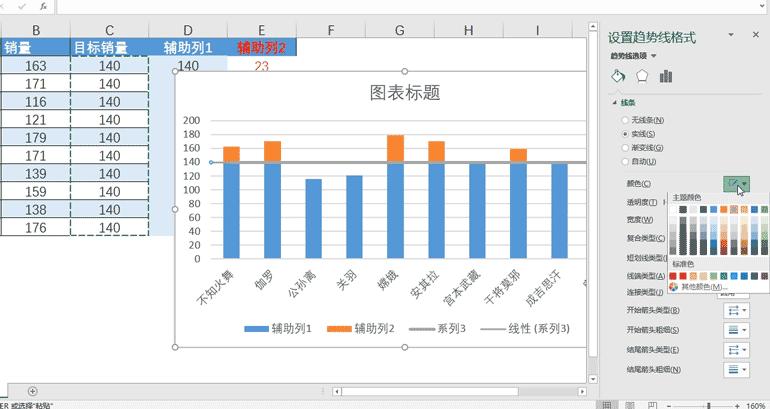Select column D header
Viewport: 770px width, 409px height.
point(188,30)
